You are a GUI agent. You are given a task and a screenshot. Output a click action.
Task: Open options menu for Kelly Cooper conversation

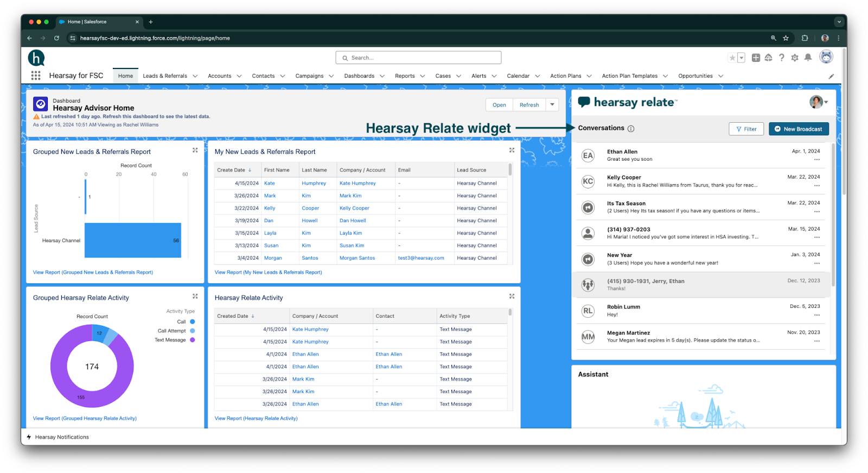tap(817, 186)
